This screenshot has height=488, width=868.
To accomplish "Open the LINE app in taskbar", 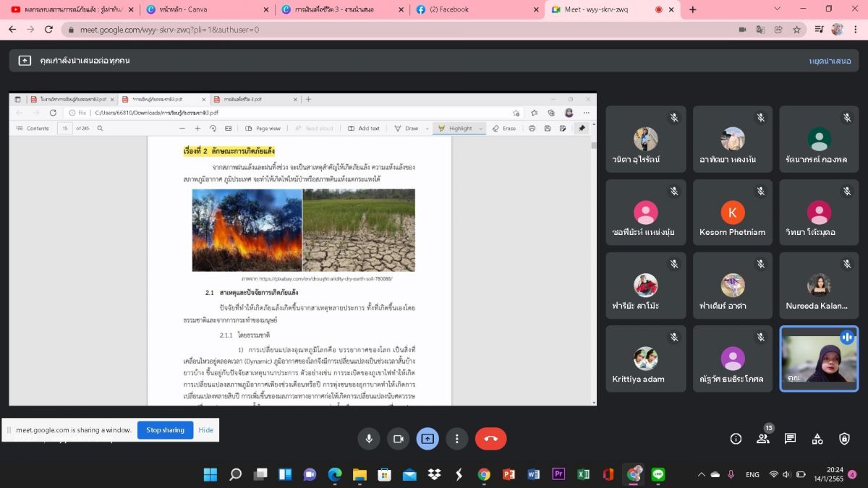I will tap(658, 474).
